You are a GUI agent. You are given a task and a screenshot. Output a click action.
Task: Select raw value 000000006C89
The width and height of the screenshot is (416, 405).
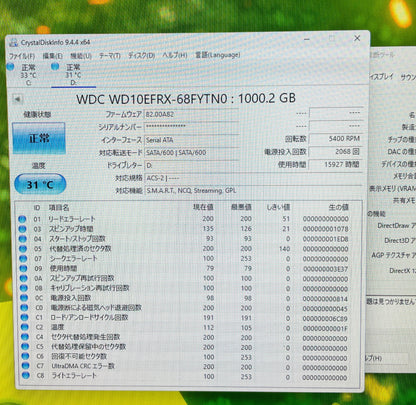[326, 318]
